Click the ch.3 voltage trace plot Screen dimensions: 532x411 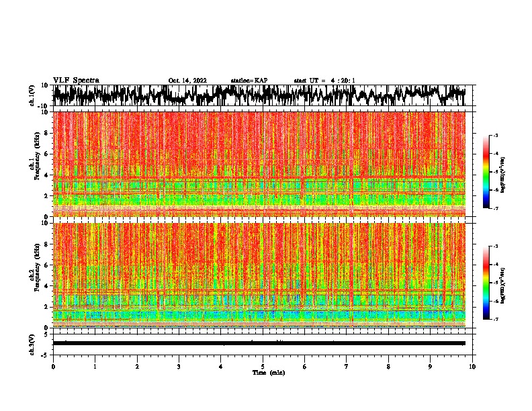click(x=263, y=345)
